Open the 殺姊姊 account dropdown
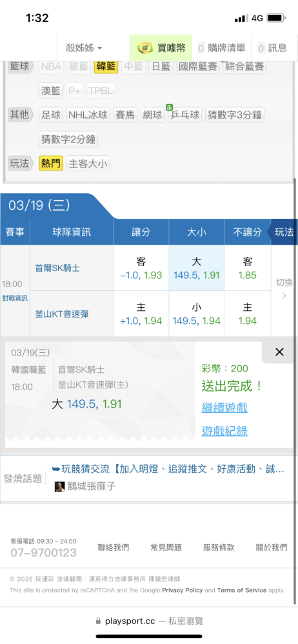Viewport: 298px width, 644px height. coord(84,48)
